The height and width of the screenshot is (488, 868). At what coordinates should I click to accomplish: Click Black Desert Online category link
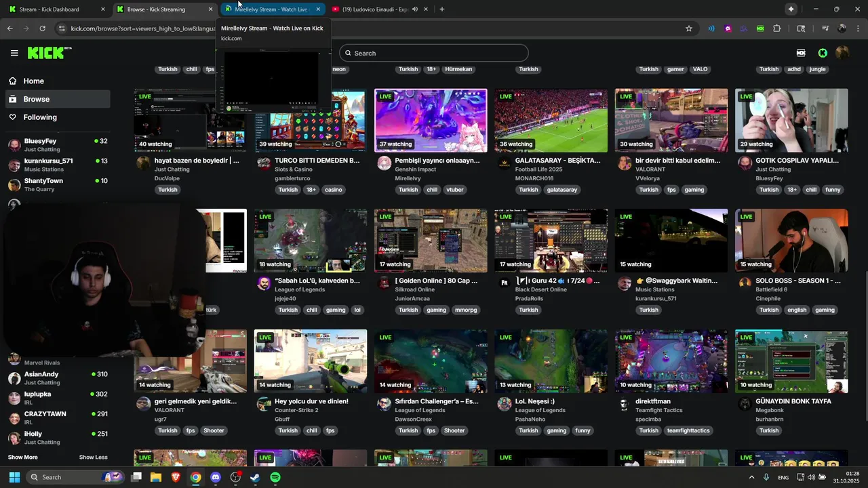tap(540, 290)
